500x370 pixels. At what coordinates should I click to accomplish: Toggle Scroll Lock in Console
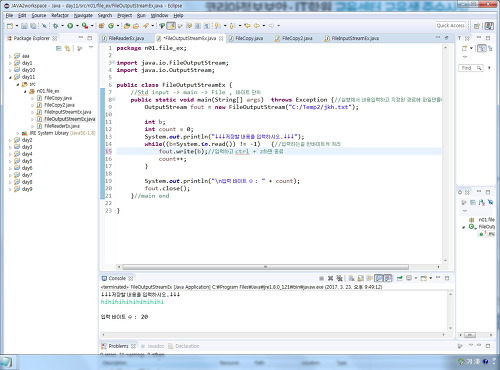tap(360, 278)
